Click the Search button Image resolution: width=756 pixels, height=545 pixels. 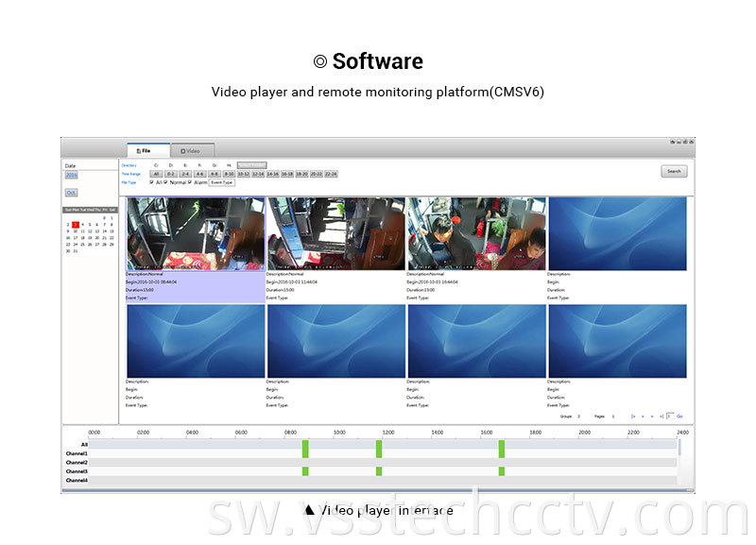pyautogui.click(x=674, y=172)
